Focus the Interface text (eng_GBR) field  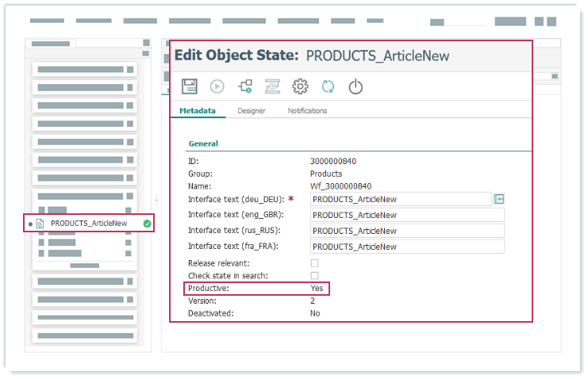[406, 215]
